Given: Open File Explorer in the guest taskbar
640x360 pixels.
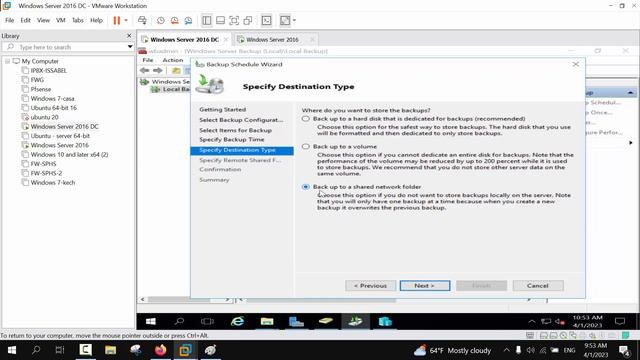Looking at the screenshot, I should coord(267,322).
